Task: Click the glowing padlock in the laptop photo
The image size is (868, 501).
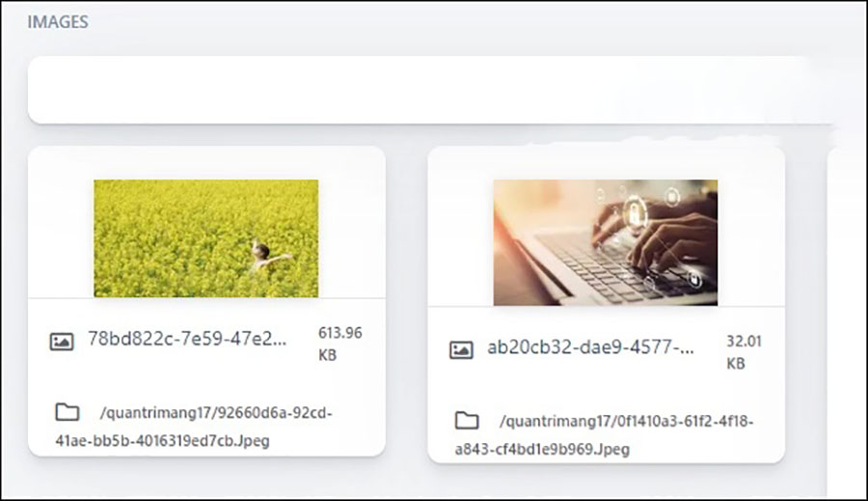Action: point(635,212)
